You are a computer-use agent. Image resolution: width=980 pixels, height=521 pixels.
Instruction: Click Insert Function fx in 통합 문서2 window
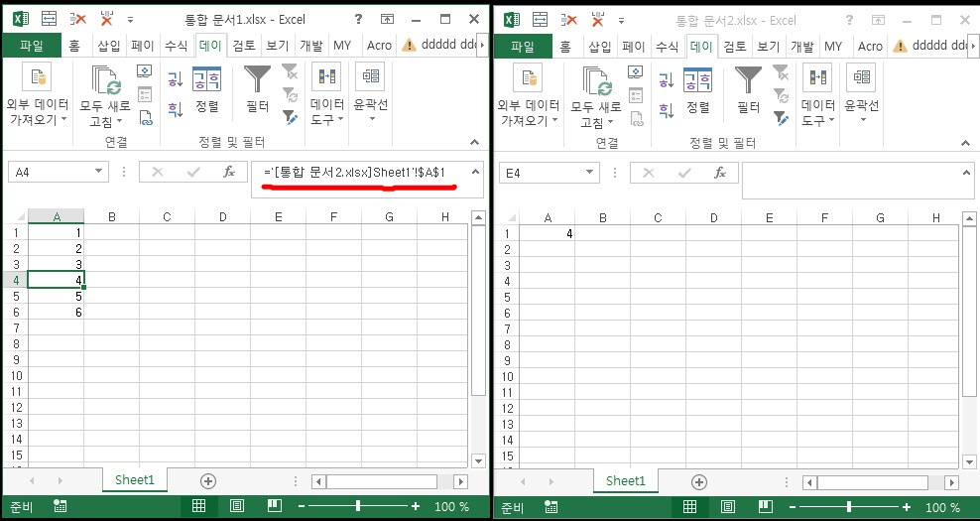tap(720, 173)
